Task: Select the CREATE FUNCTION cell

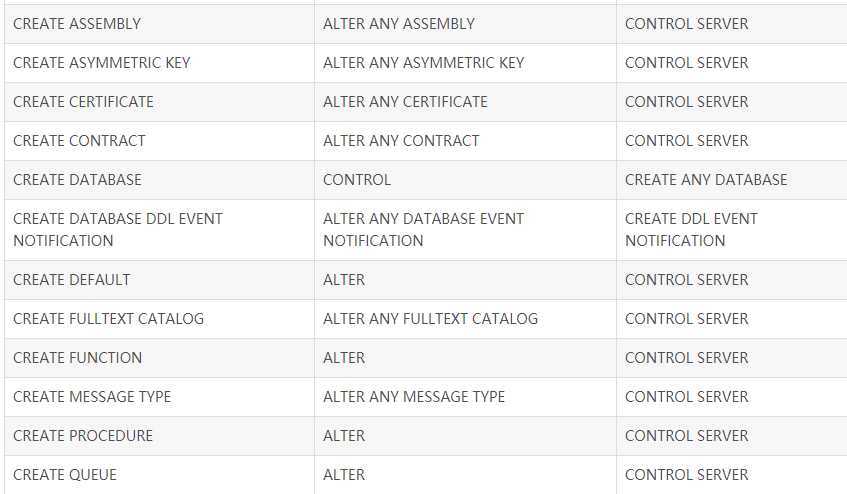Action: coord(159,358)
